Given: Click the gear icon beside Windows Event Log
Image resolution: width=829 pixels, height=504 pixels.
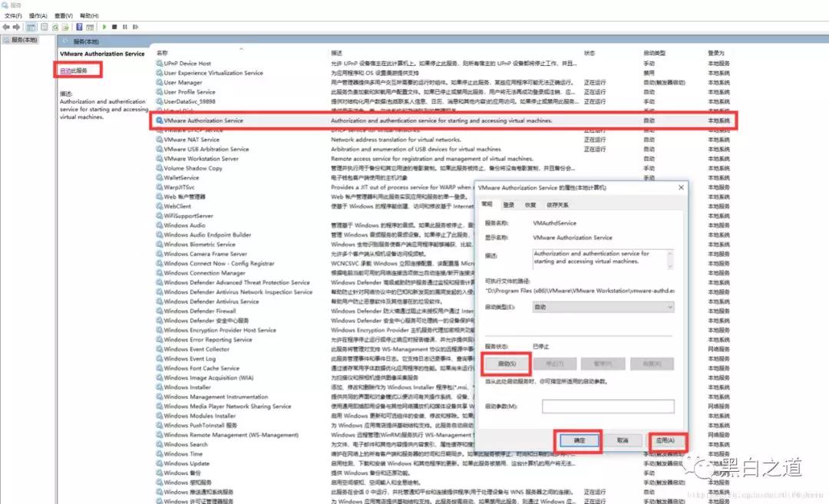Looking at the screenshot, I should [x=159, y=359].
